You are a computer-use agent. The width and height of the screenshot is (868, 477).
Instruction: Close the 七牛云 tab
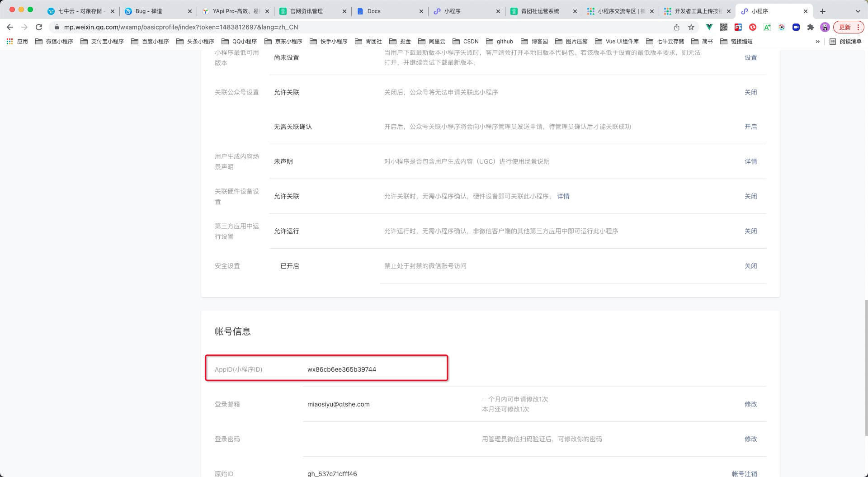[x=113, y=11]
